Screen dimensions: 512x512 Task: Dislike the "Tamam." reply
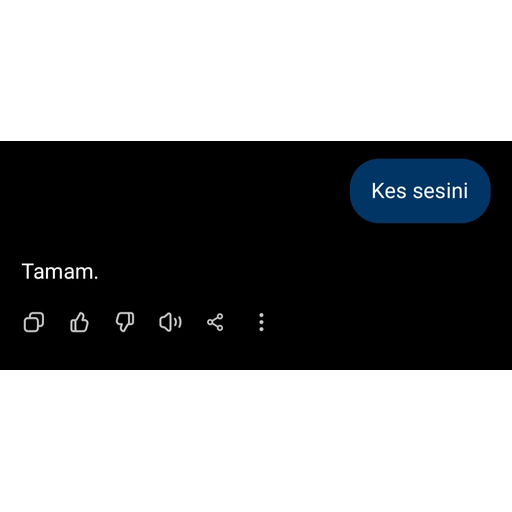[125, 322]
